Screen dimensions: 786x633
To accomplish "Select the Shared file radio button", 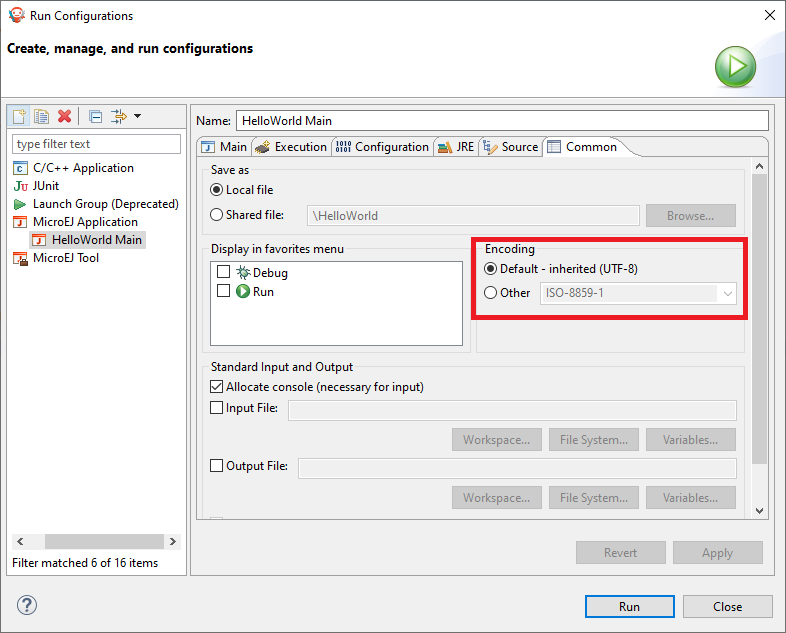I will [217, 215].
